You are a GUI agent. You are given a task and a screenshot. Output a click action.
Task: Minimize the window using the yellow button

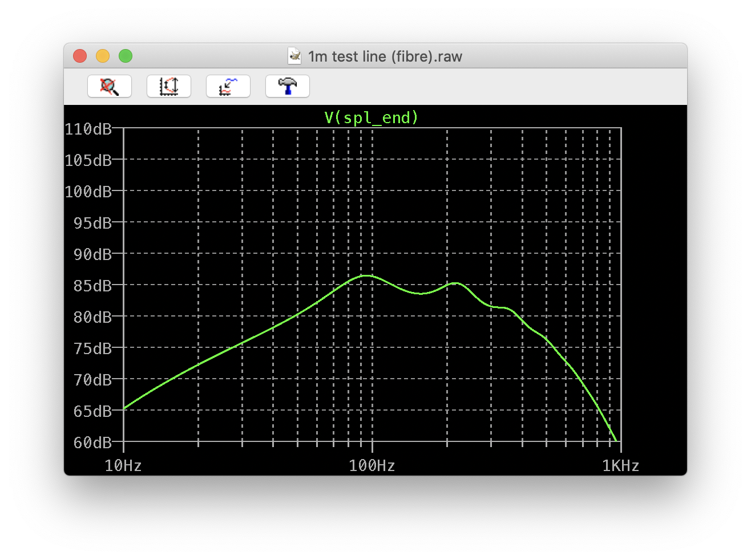103,56
